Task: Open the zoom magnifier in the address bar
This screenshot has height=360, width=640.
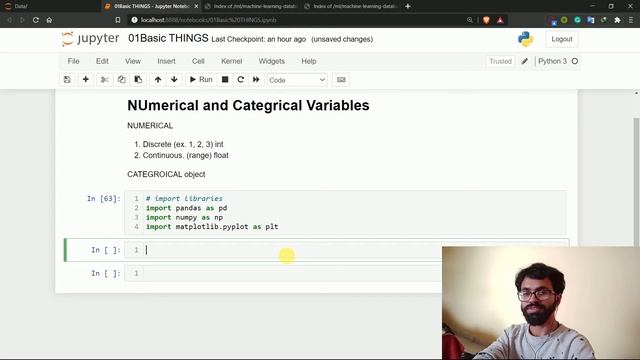Action: click(470, 20)
